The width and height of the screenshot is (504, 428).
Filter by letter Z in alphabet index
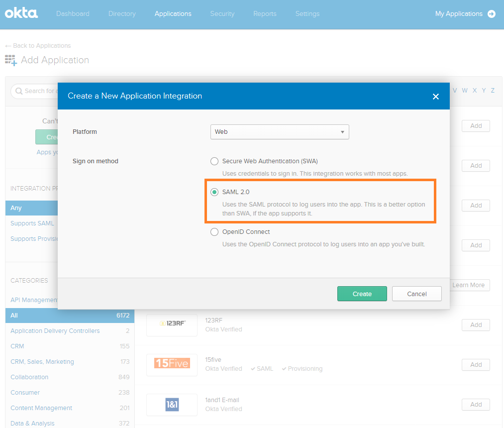click(x=493, y=91)
